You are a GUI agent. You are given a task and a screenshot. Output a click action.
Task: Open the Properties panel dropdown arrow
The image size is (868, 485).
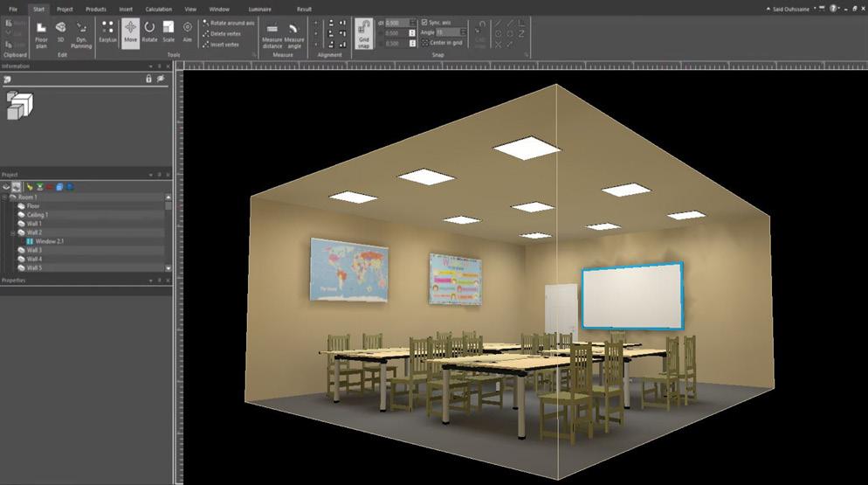pos(150,281)
